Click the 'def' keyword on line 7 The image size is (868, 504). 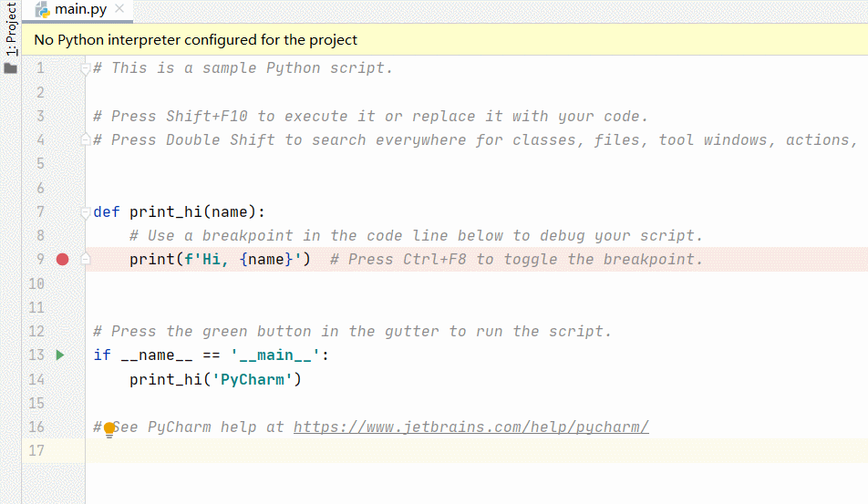coord(107,211)
